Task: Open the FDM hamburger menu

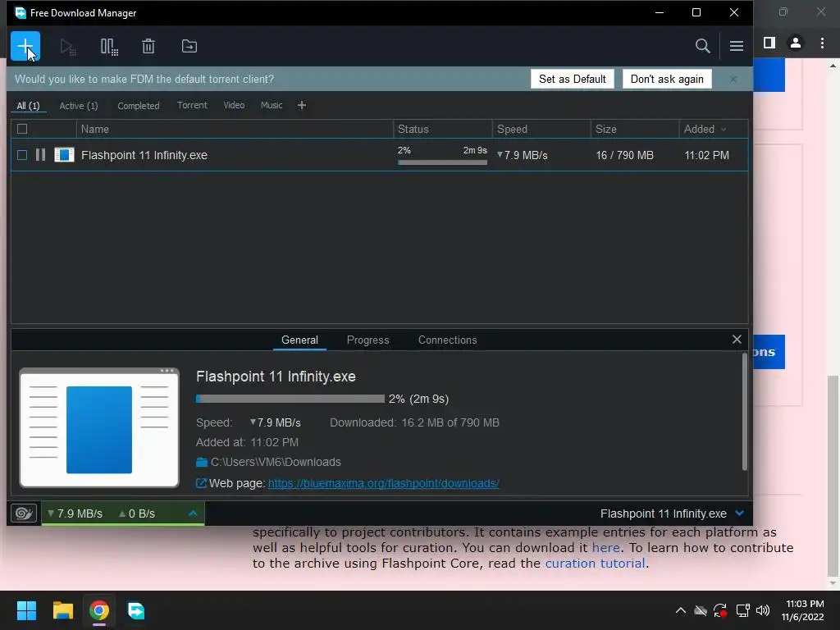Action: (x=736, y=46)
